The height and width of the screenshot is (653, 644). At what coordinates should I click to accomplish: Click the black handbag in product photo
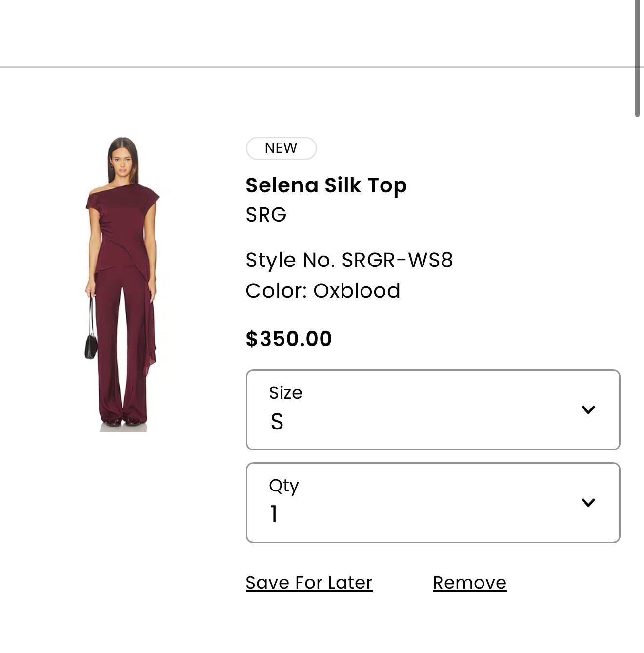pos(91,346)
